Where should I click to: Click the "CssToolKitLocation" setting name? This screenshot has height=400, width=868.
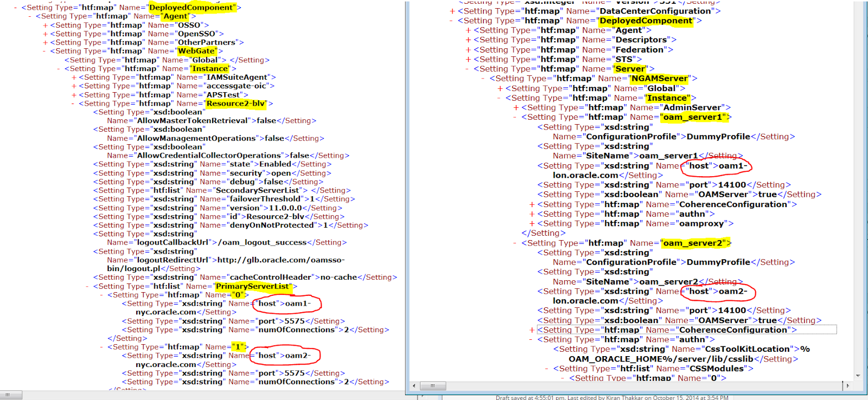coord(746,349)
